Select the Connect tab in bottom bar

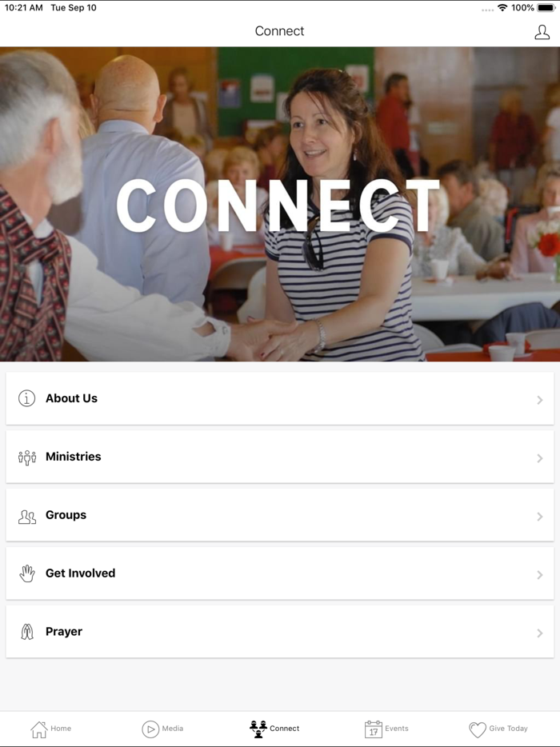point(274,729)
